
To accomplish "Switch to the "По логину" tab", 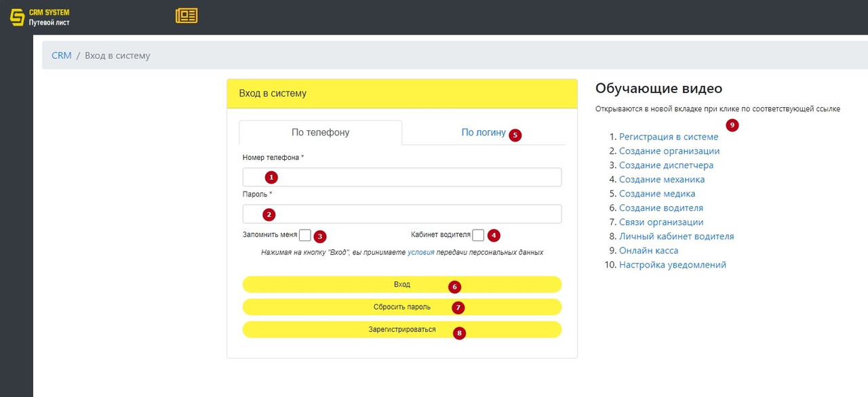I will [484, 133].
